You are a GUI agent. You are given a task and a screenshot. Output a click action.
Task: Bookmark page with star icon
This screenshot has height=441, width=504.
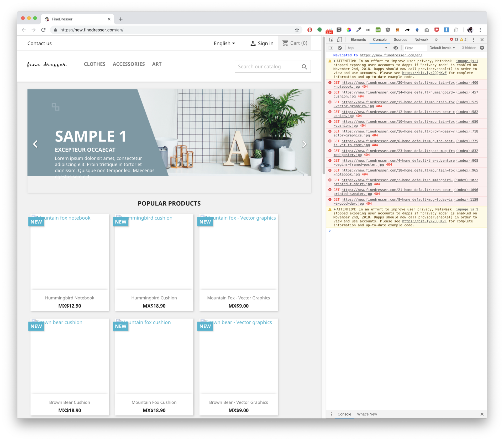[297, 30]
